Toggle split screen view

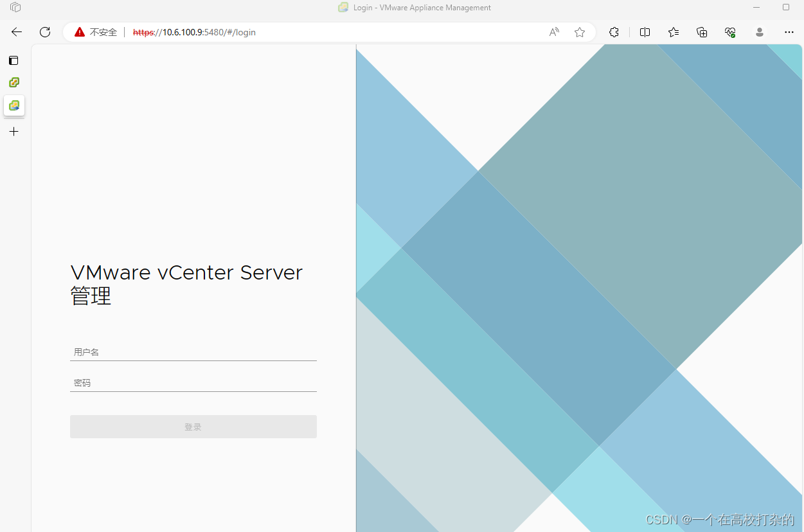(645, 32)
